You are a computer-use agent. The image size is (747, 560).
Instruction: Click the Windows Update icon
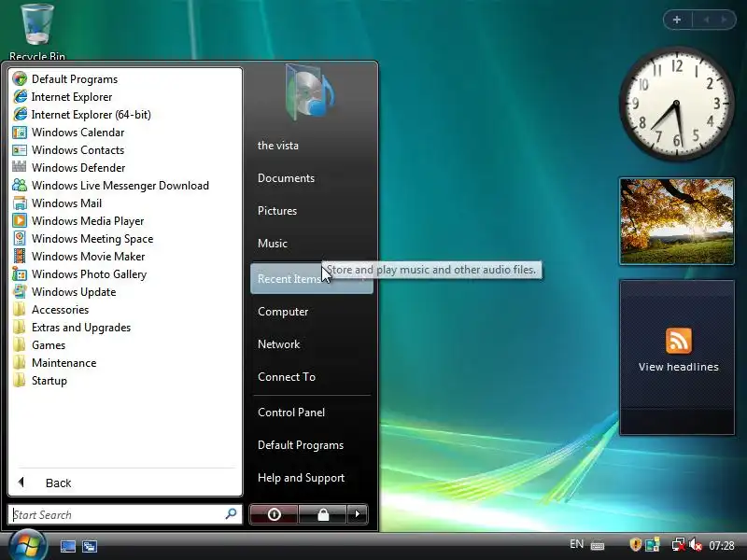coord(20,292)
